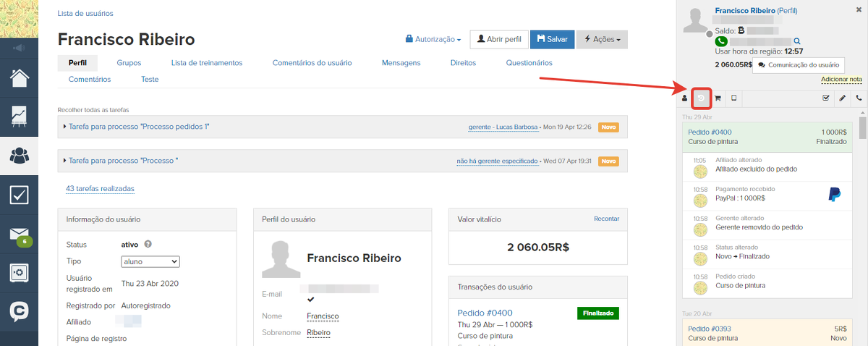Open the Autorização dropdown
Image resolution: width=868 pixels, height=346 pixels.
click(433, 39)
